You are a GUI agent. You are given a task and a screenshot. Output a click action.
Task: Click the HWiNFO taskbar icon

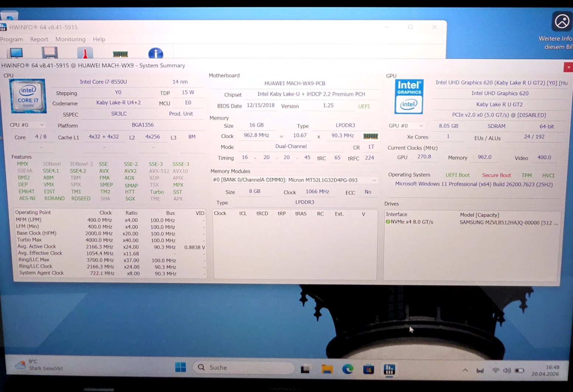389,369
